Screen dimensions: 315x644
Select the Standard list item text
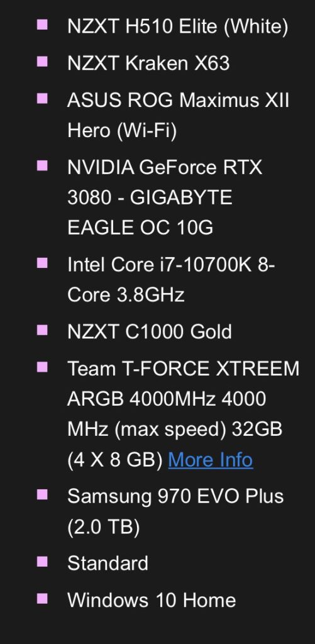[108, 563]
